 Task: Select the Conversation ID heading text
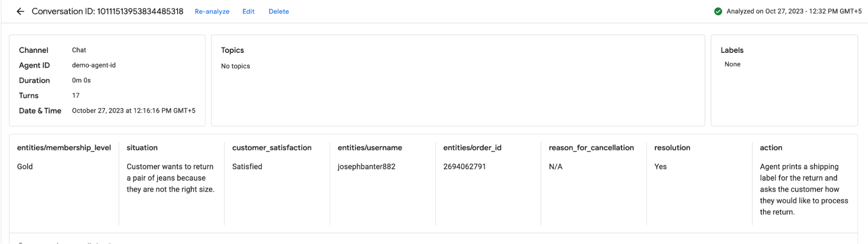[x=107, y=11]
